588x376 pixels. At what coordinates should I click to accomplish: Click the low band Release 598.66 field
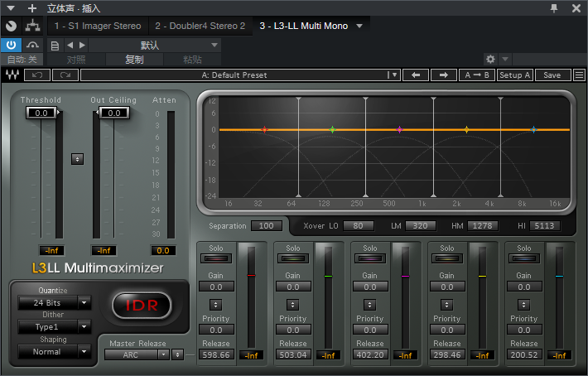click(216, 354)
